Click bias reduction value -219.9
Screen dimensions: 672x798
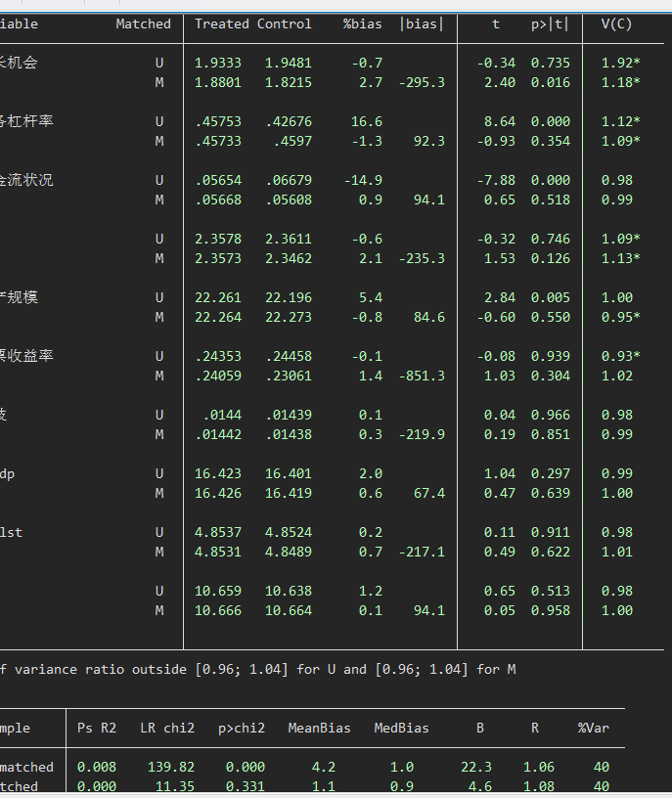click(422, 434)
